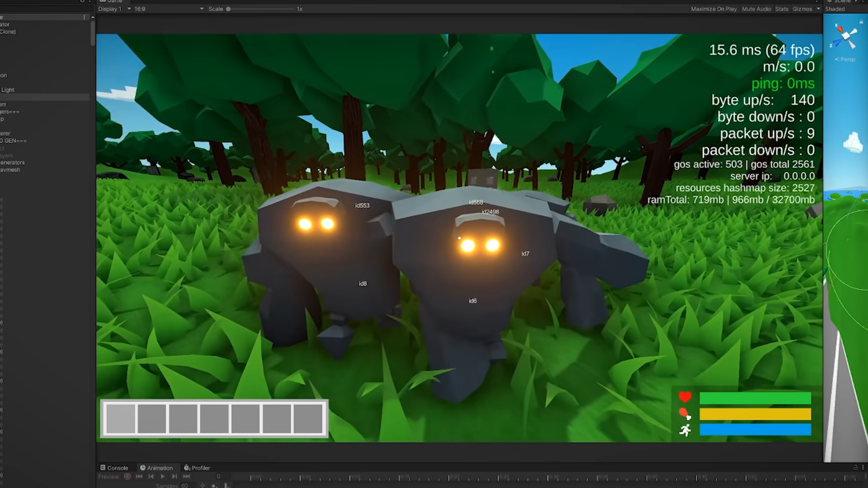Click the 'id553' label on golem

(362, 206)
